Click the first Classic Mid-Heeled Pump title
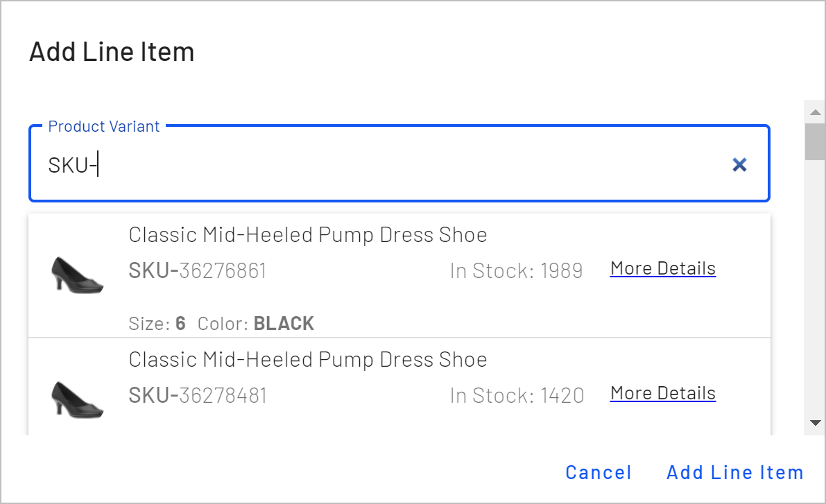This screenshot has height=504, width=826. [x=307, y=234]
